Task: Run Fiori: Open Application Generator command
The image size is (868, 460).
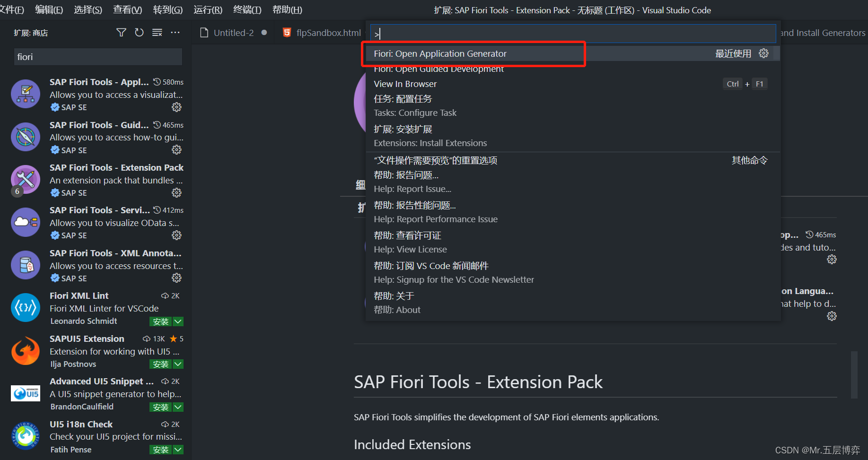Action: coord(572,53)
